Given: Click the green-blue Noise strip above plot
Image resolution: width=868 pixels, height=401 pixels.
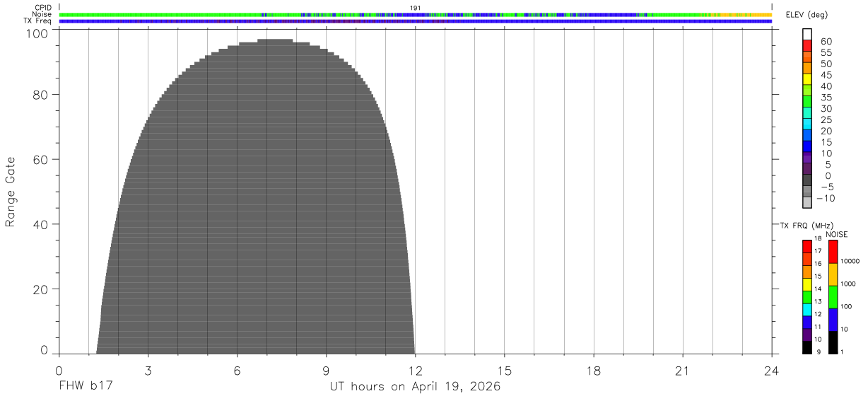Looking at the screenshot, I should (416, 14).
